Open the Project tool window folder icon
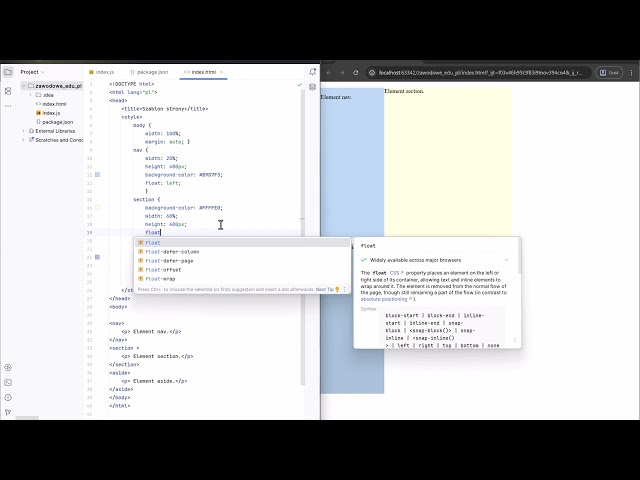The image size is (640, 480). tap(8, 72)
